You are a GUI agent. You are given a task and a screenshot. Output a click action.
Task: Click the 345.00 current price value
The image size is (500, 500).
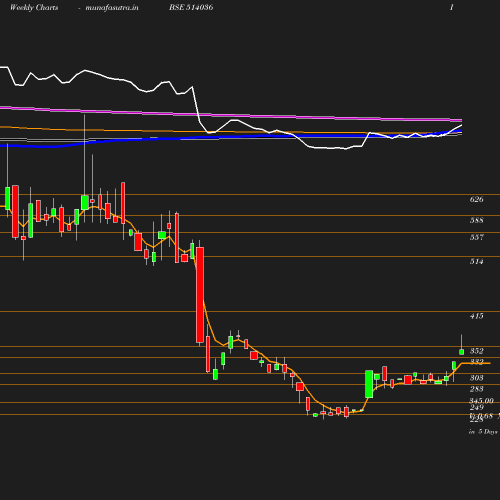481,401
